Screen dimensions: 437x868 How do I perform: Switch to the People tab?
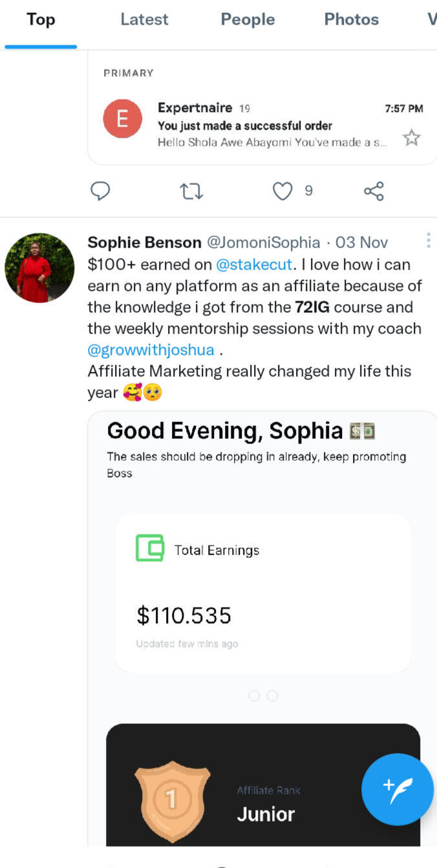coord(248,19)
